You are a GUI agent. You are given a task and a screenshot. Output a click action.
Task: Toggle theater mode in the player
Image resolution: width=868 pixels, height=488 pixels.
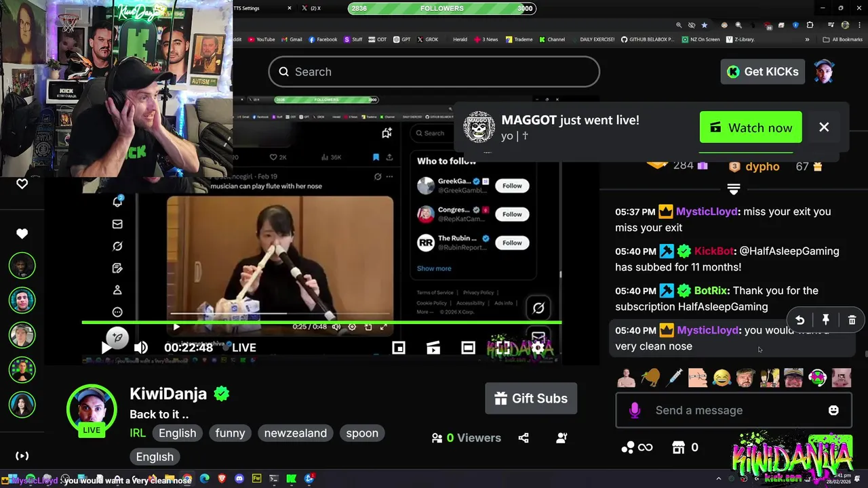click(x=468, y=348)
